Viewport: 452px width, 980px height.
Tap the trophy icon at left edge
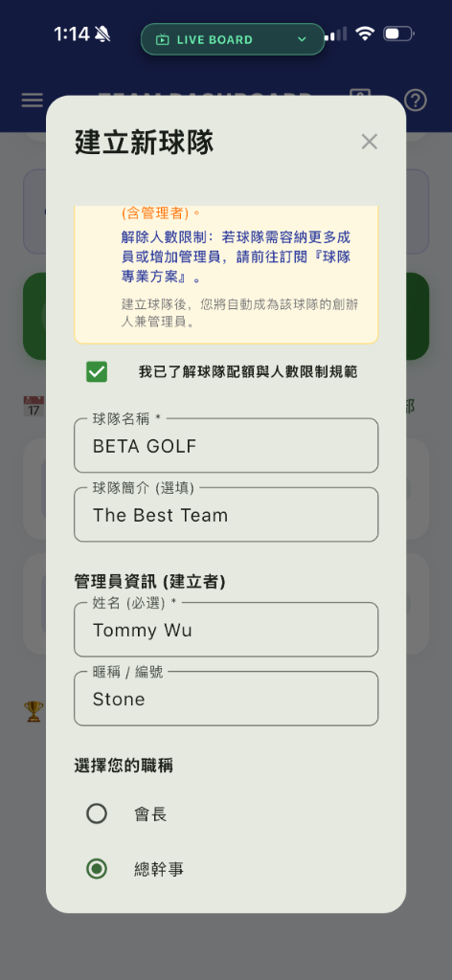[x=34, y=711]
